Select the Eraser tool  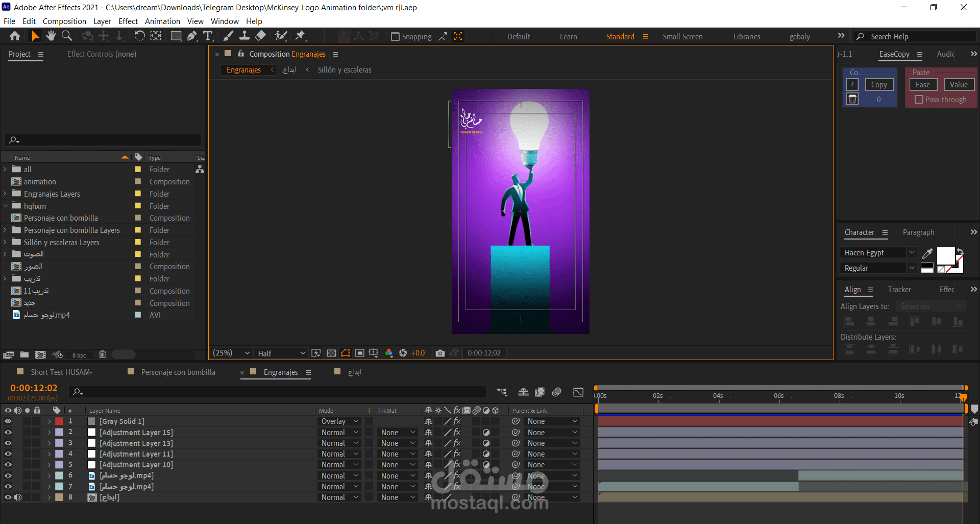(x=261, y=36)
